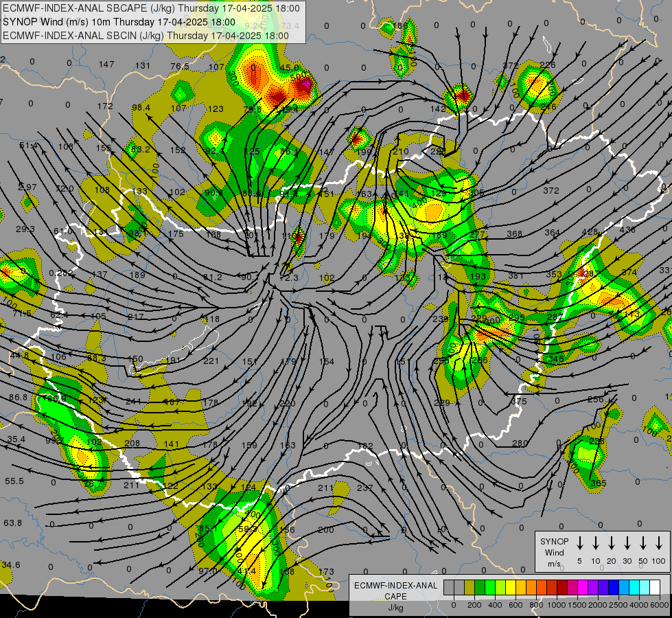The height and width of the screenshot is (618, 672).
Task: Click the 368 value on the map
Action: pos(514,233)
